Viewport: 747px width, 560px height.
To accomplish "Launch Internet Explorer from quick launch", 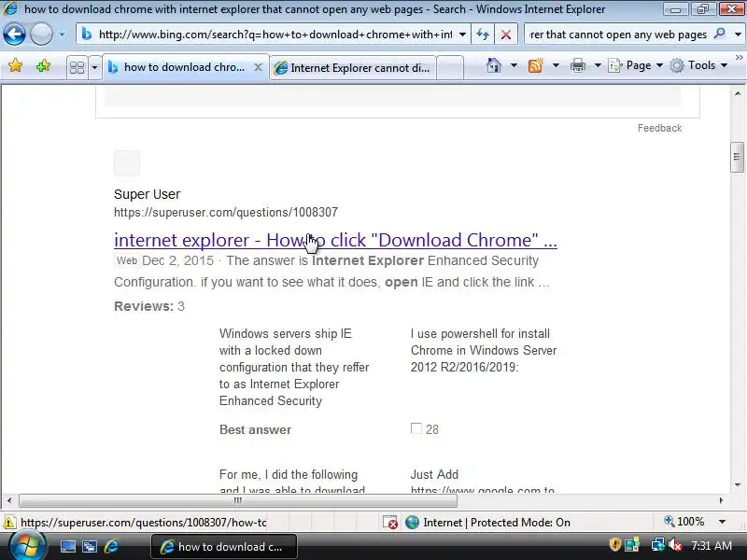I will (x=111, y=546).
